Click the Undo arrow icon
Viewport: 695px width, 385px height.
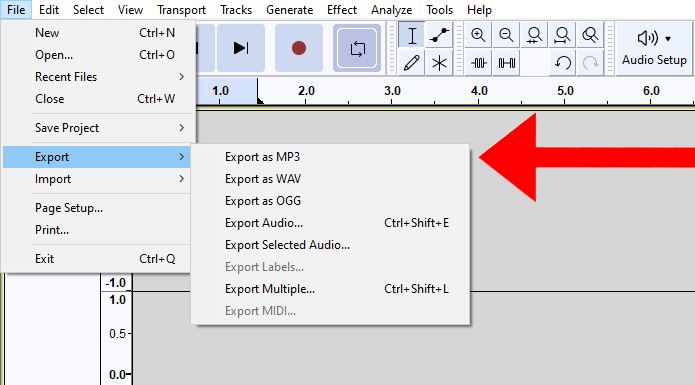click(x=562, y=63)
